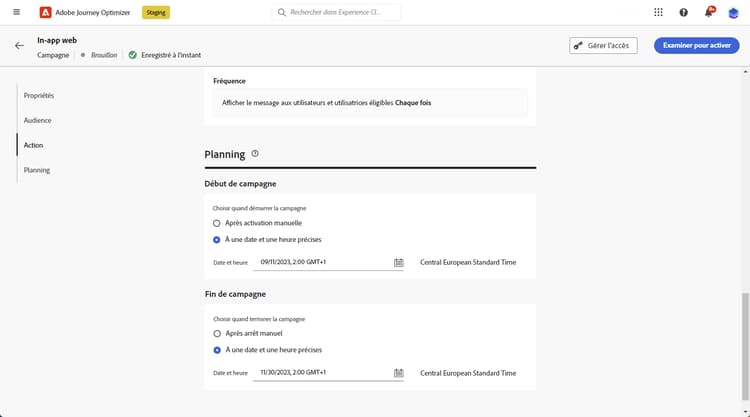
Task: Select 'Après arrêt manuel' radio option
Action: (217, 333)
